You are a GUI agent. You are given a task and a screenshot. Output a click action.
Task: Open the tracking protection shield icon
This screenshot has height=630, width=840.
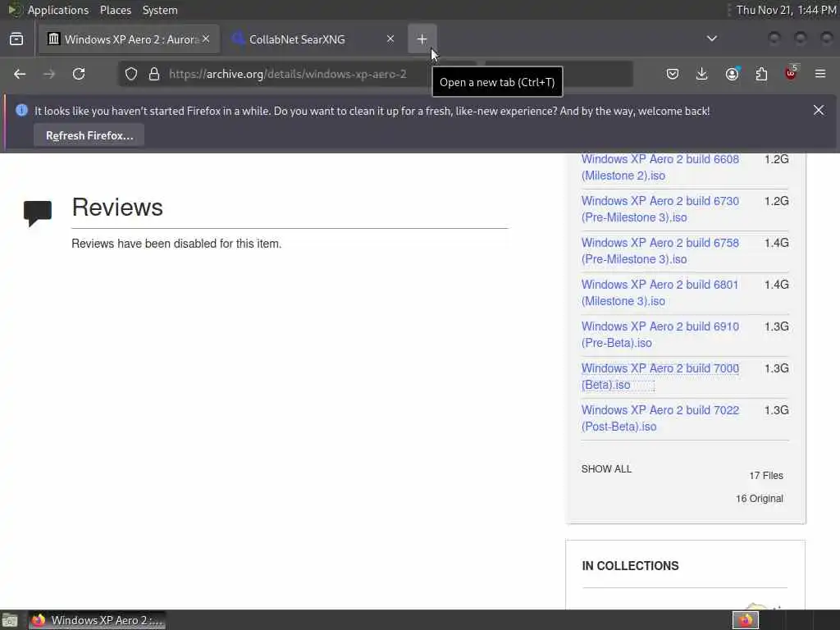click(x=131, y=74)
